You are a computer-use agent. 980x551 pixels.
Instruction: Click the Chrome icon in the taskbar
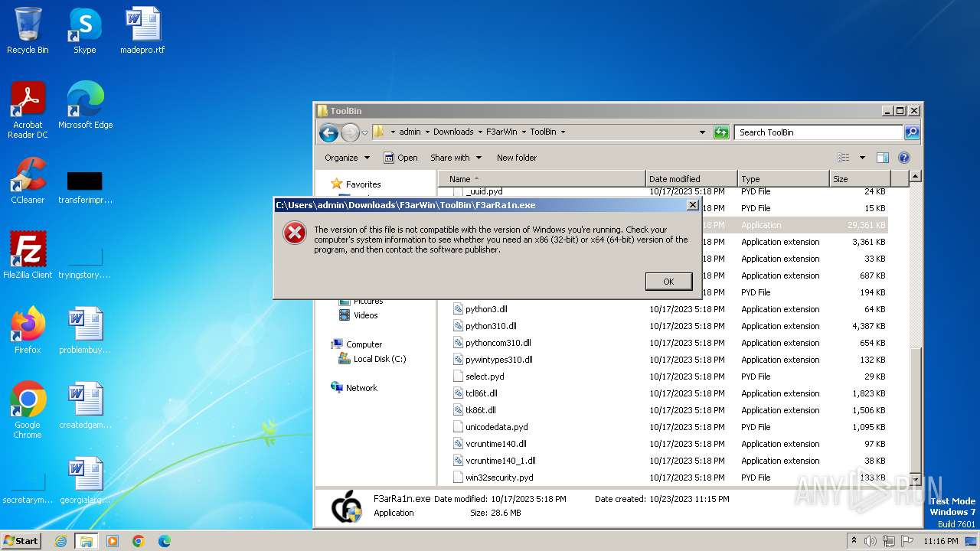point(139,541)
